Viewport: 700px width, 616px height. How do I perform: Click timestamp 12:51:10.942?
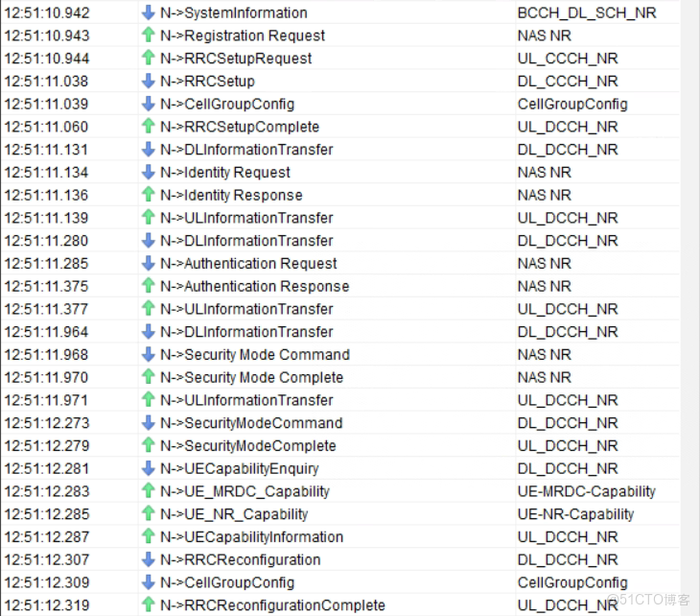point(47,13)
